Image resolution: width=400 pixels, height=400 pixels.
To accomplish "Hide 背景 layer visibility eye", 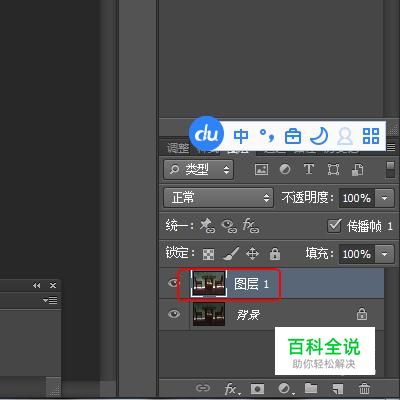I will [x=174, y=314].
